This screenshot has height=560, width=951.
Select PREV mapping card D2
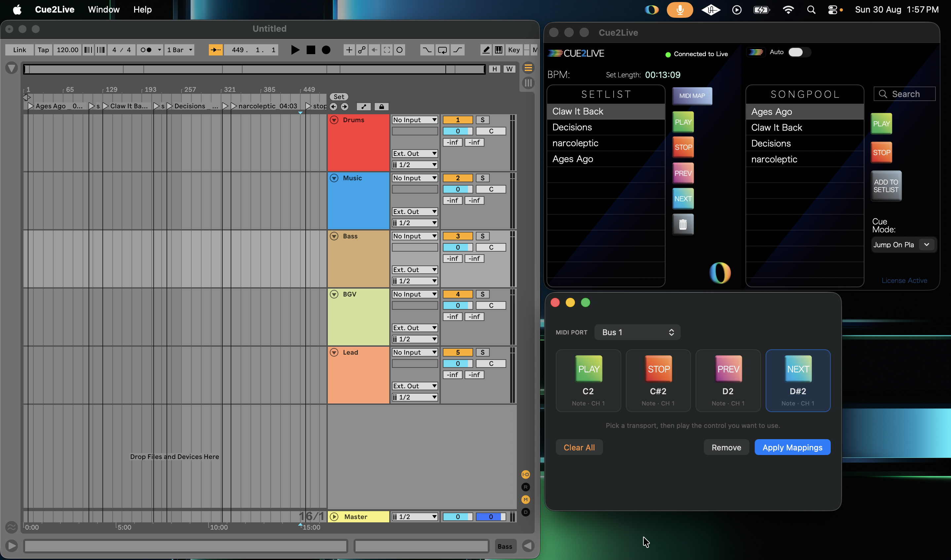pyautogui.click(x=728, y=380)
